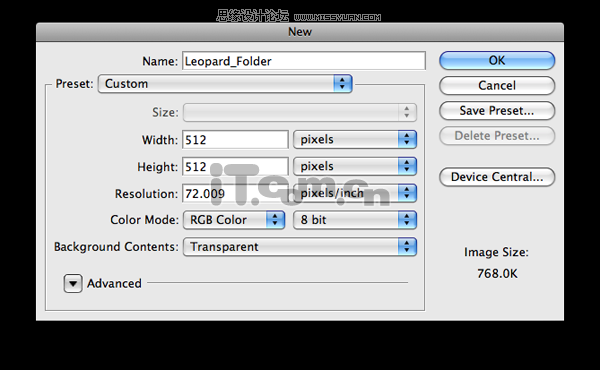Open the Height units pixels dropdown
The image size is (600, 370).
click(355, 166)
